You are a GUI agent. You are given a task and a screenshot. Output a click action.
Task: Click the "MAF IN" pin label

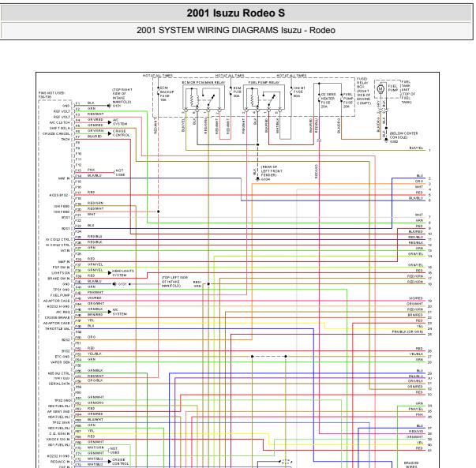[64, 178]
